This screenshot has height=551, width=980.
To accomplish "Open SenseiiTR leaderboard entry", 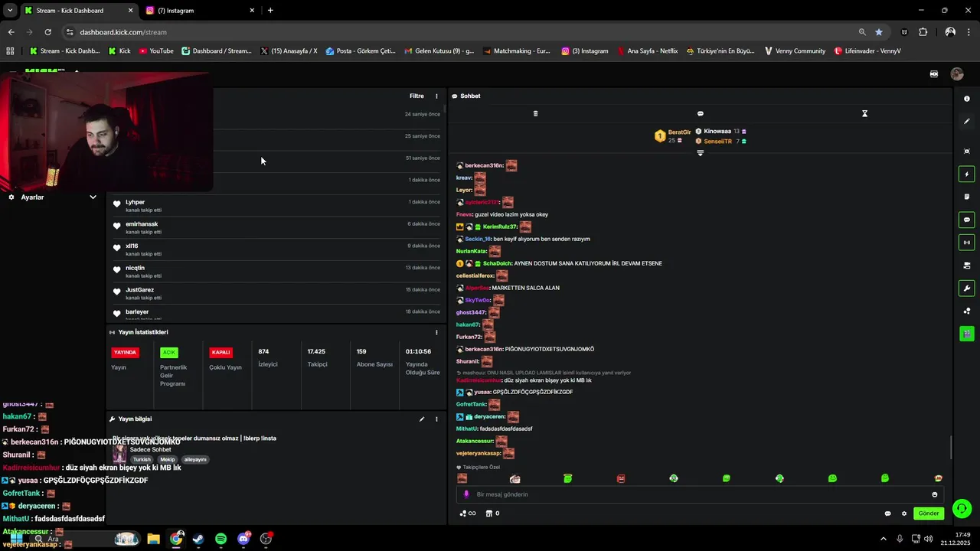I will pos(720,142).
